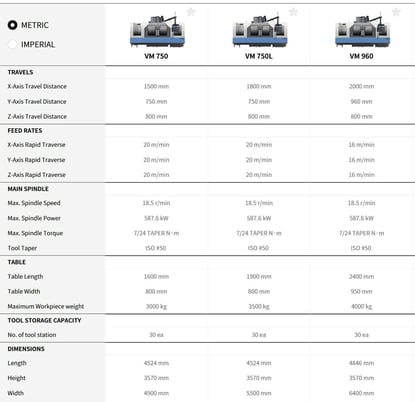This screenshot has width=415, height=402.
Task: Open the VM 750 machine thumbnail
Action: pos(157,31)
